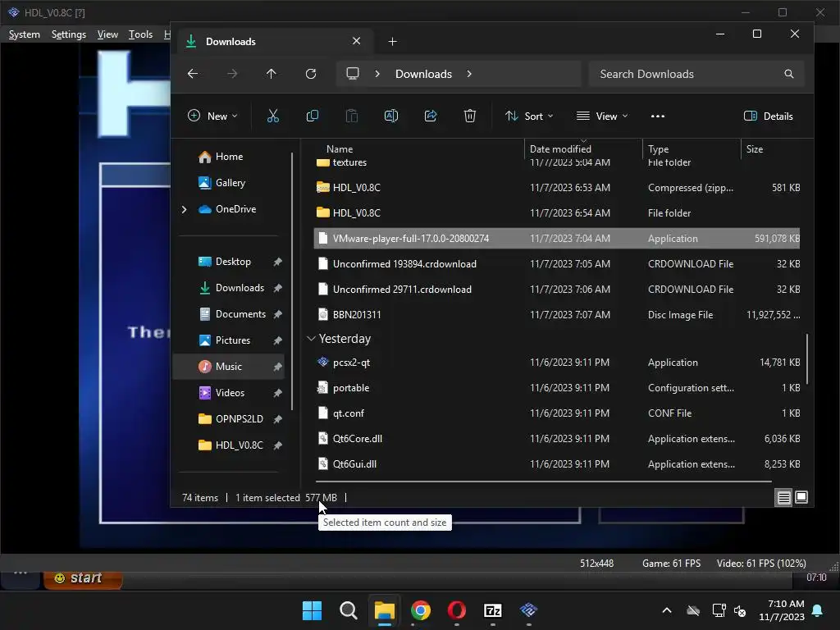Open taskbar Search magnifier

[x=348, y=610]
